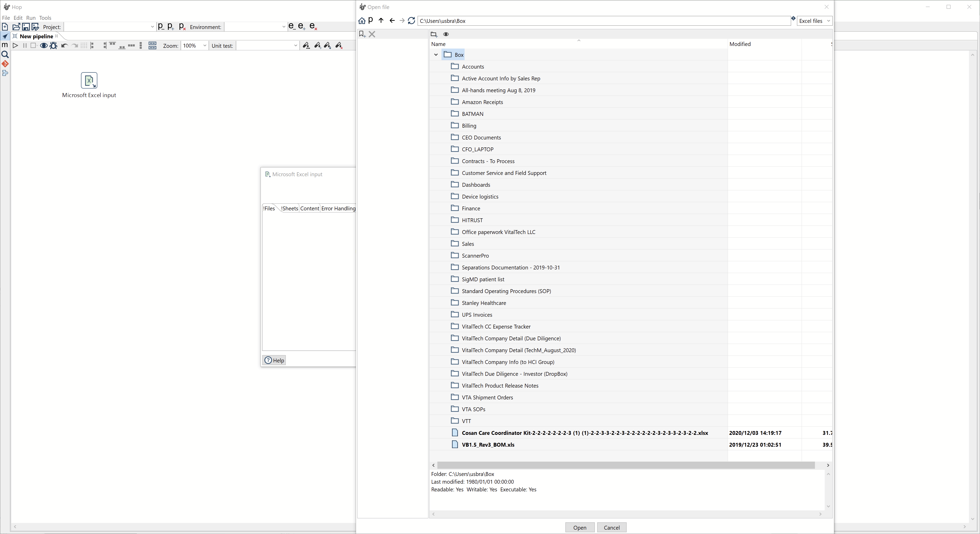
Task: Click the add project p+ icon
Action: 171,27
